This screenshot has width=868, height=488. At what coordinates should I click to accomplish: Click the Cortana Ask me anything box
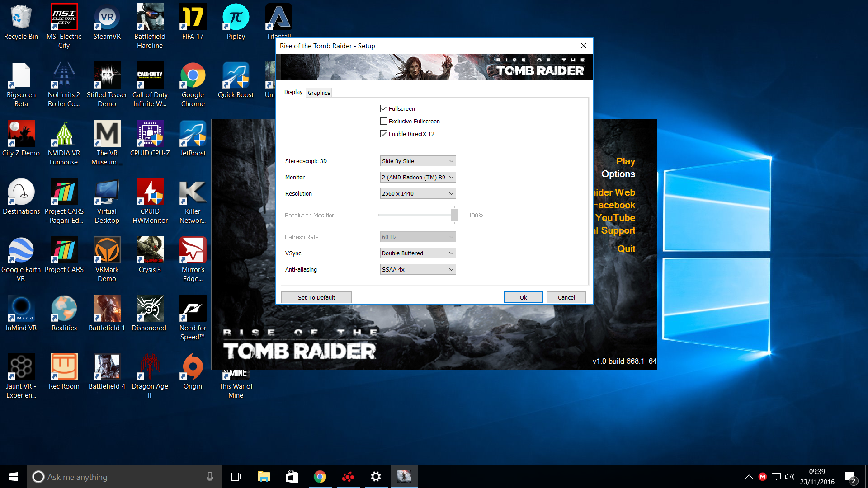[x=124, y=477]
